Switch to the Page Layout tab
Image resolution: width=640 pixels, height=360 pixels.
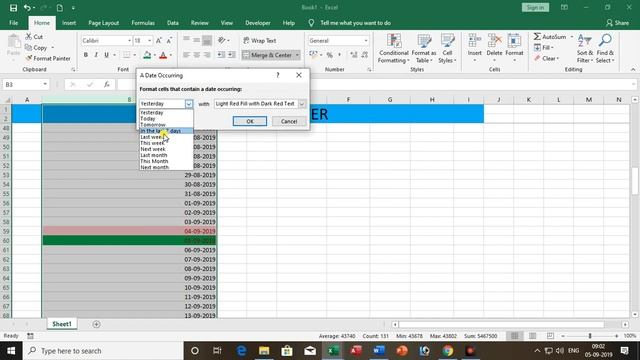104,23
